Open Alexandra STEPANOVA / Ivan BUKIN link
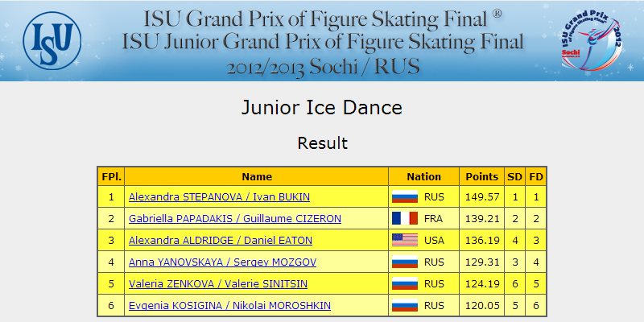The image size is (644, 322). pos(219,197)
